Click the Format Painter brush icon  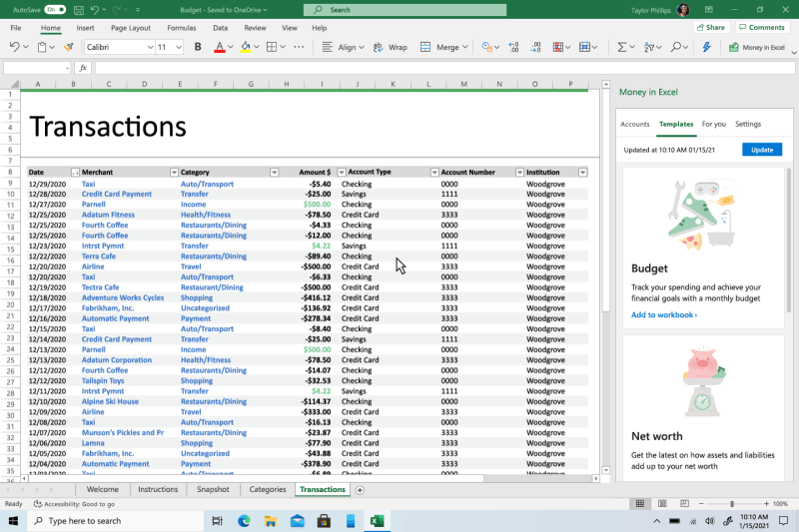coord(69,47)
